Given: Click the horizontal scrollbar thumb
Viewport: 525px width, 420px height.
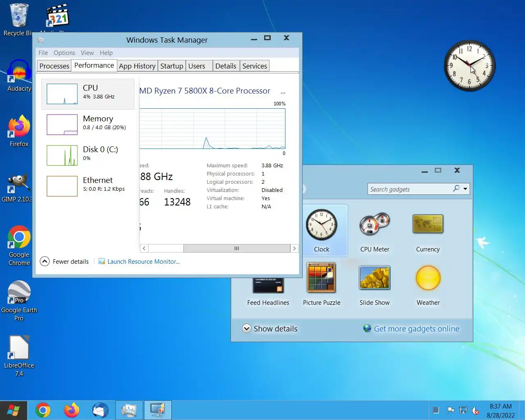Looking at the screenshot, I should click(x=237, y=248).
